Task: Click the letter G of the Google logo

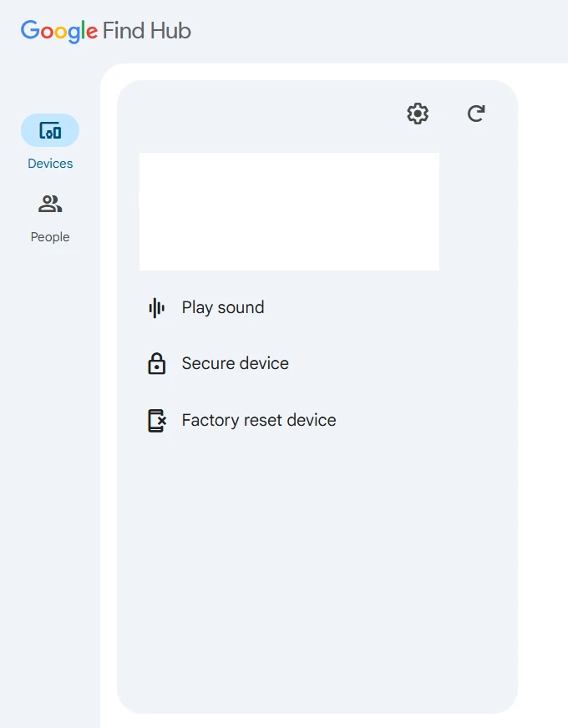Action: click(x=30, y=32)
